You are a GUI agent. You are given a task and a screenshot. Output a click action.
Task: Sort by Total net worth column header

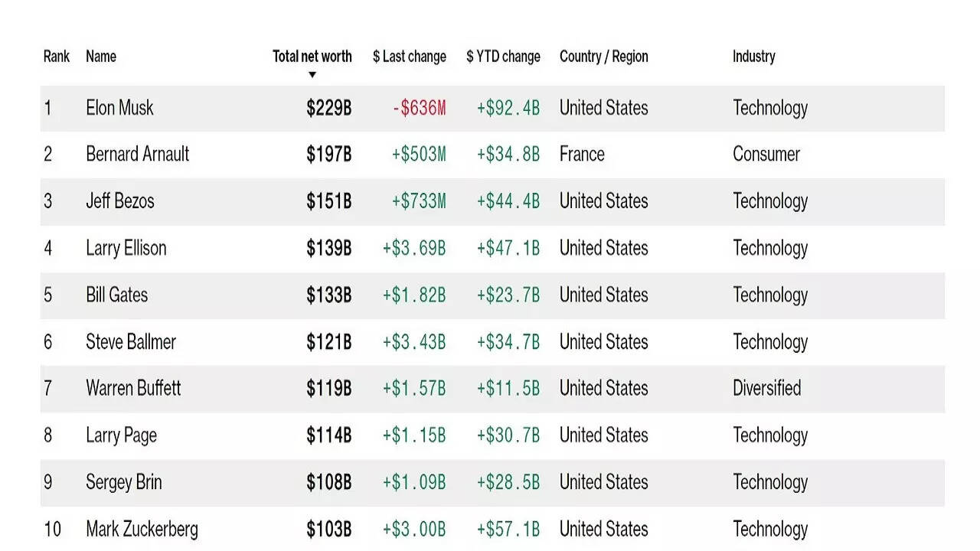312,57
